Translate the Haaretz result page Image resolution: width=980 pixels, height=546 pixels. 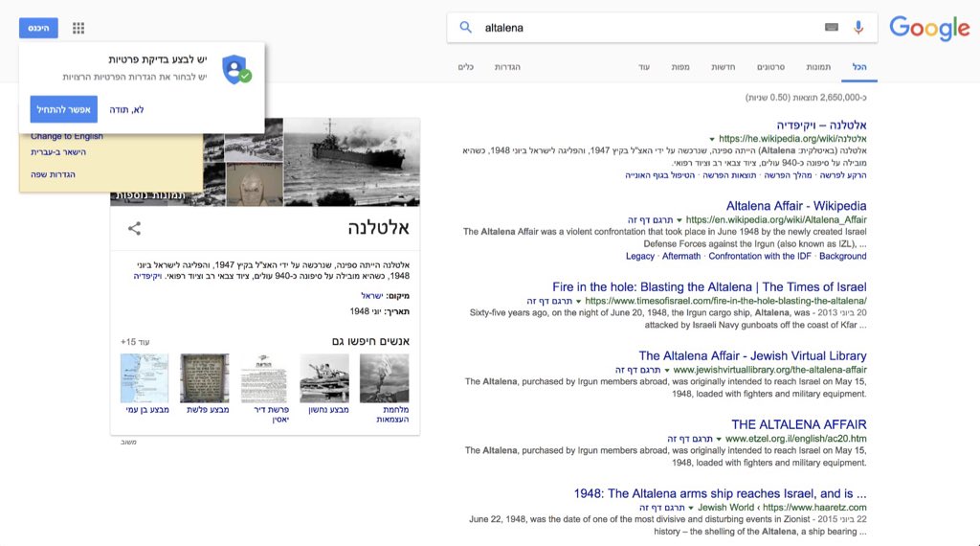(662, 508)
